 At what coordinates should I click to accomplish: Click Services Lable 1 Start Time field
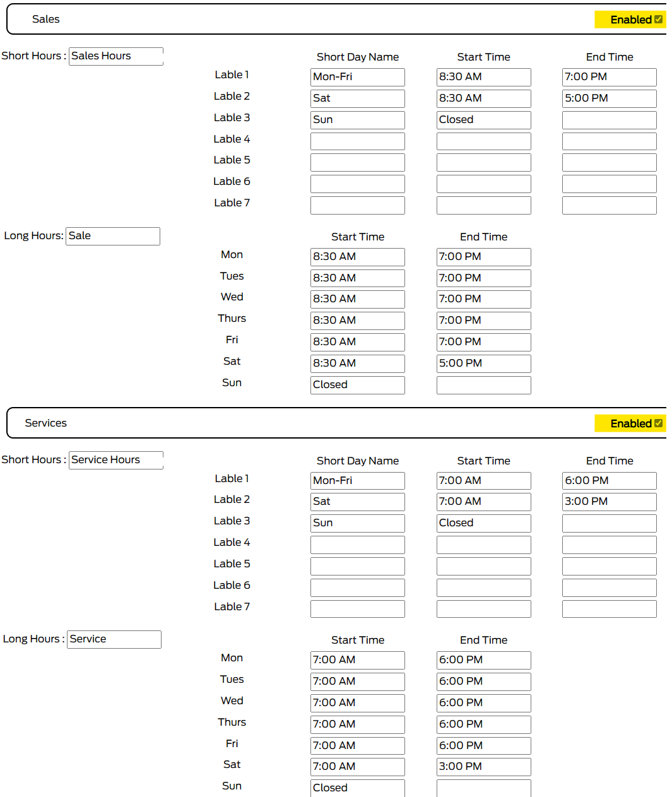484,481
